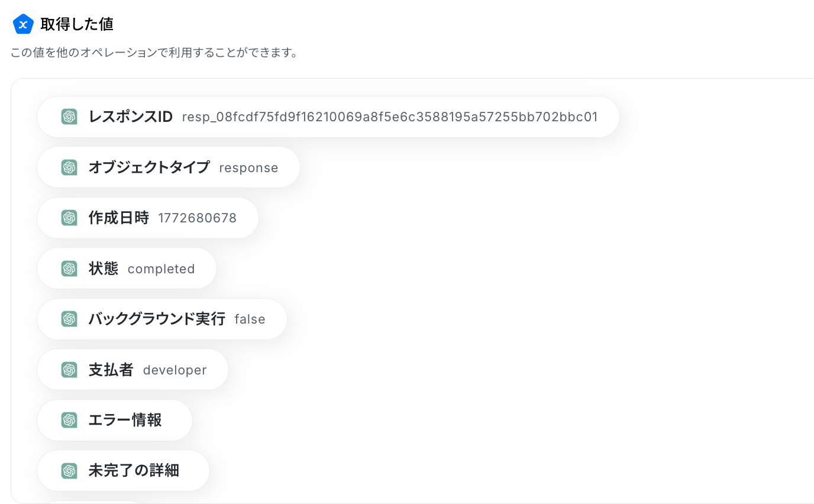Click the ChatGPT icon in the 状態 chip
The image size is (814, 504).
point(69,269)
